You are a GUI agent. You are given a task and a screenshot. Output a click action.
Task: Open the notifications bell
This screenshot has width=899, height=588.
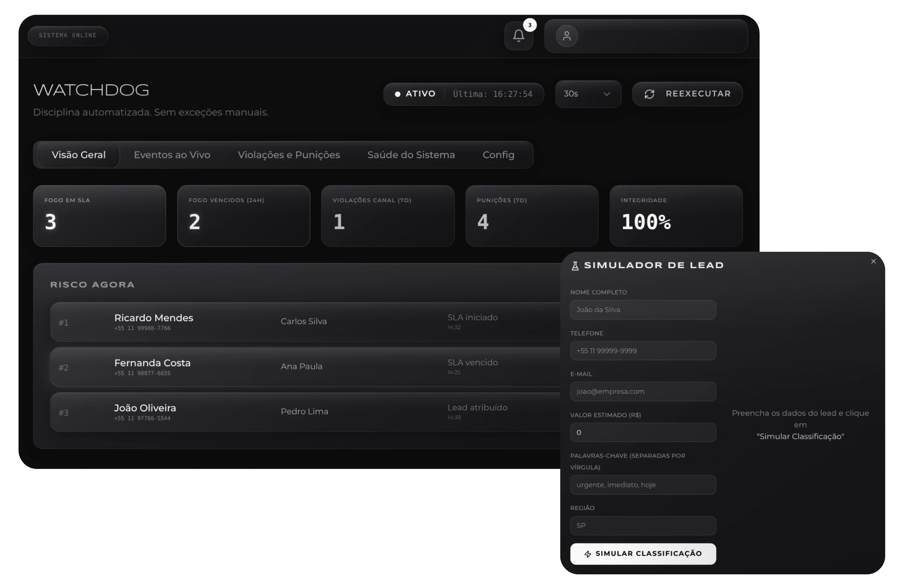[518, 36]
